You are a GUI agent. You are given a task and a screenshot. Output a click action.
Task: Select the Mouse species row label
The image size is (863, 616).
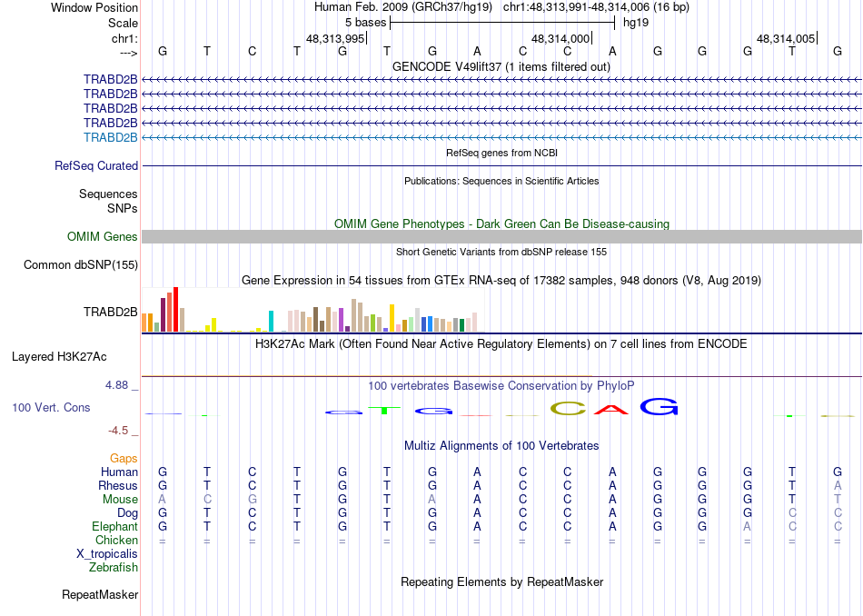point(120,500)
